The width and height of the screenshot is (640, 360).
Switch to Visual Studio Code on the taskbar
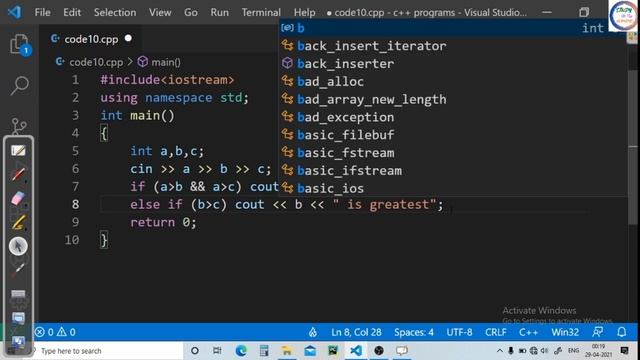pyautogui.click(x=356, y=351)
